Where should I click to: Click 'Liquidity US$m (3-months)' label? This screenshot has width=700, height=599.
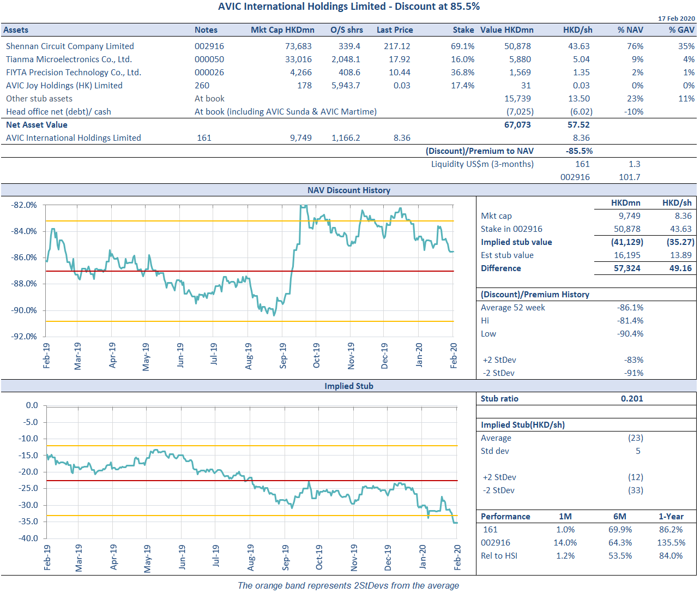(482, 164)
